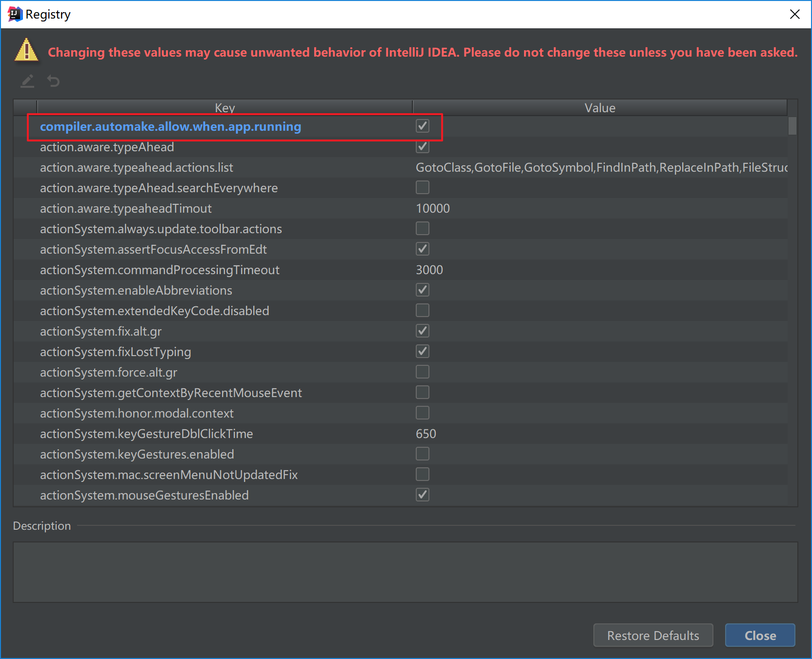Enable action.aware.typeAhead.searchEverywhere checkbox
This screenshot has width=812, height=659.
coord(423,188)
